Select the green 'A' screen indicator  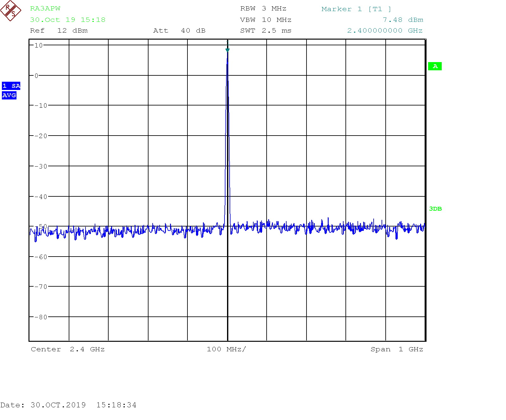pos(435,66)
